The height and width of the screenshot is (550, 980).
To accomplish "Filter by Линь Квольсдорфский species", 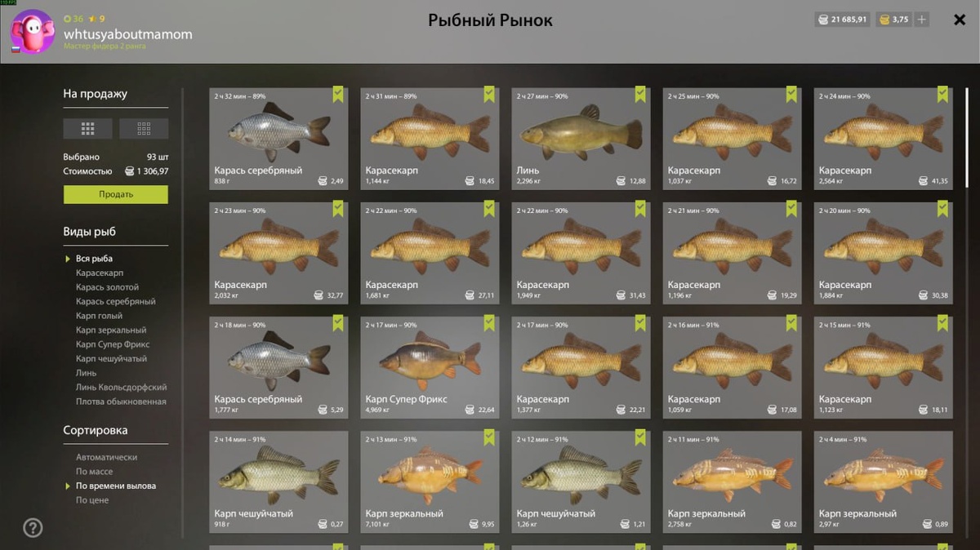I will (x=121, y=388).
